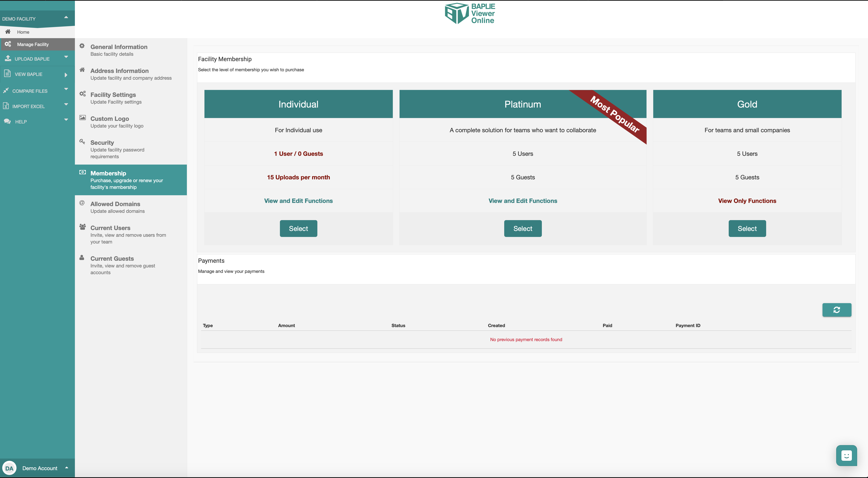Open the Help dropdown arrow
This screenshot has height=478, width=868.
click(66, 120)
